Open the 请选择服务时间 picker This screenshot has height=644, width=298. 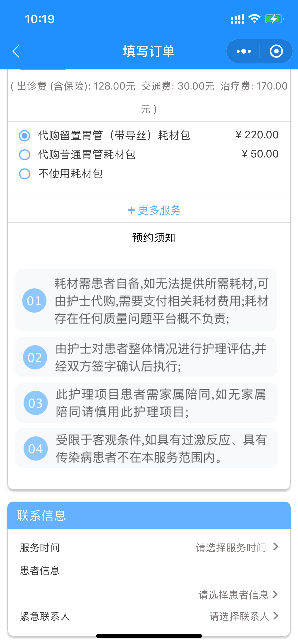[237, 547]
